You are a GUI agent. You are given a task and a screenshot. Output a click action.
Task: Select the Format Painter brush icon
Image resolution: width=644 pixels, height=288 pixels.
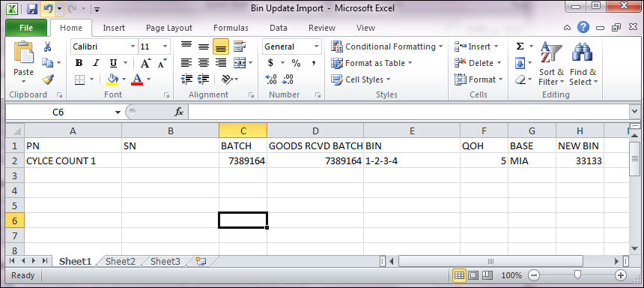pyautogui.click(x=48, y=79)
